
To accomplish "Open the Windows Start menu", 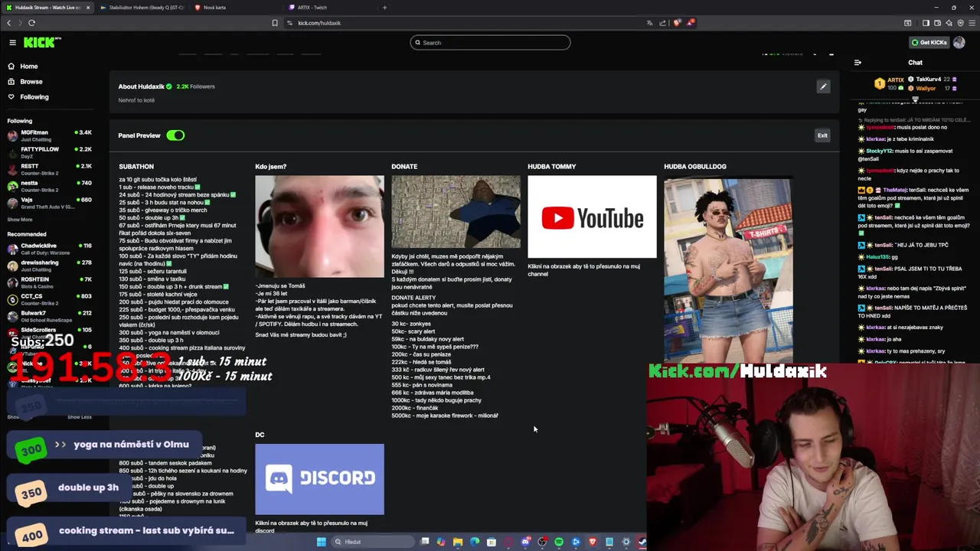I will 322,542.
